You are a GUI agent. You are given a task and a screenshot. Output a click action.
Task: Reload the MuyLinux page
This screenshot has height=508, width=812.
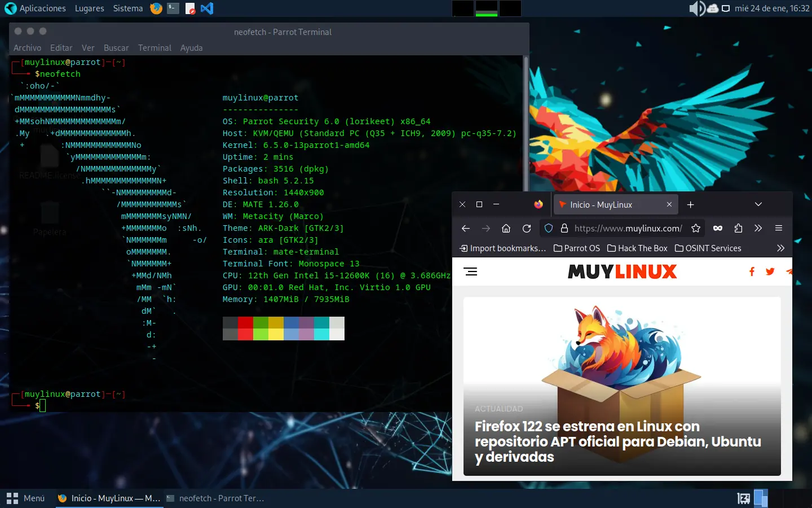coord(527,228)
